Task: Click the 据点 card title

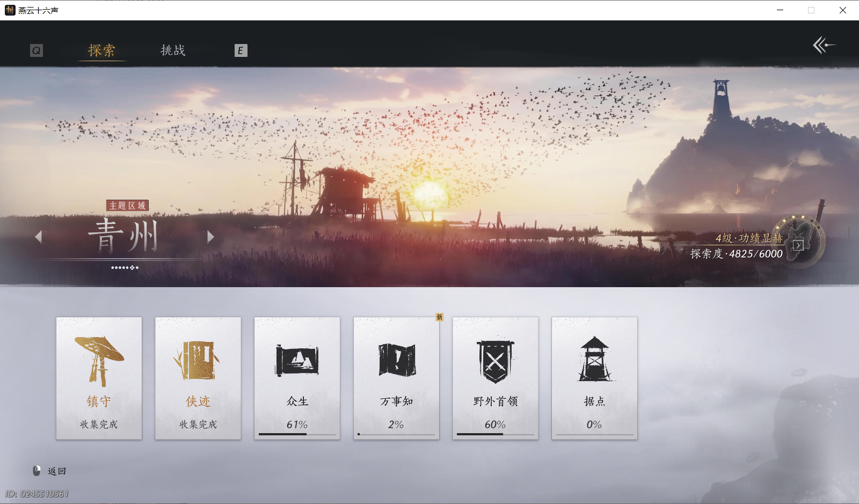Action: [x=594, y=401]
